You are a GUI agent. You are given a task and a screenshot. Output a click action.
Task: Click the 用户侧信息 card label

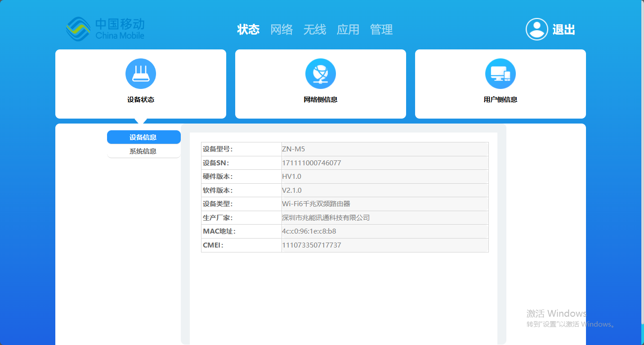click(x=501, y=100)
